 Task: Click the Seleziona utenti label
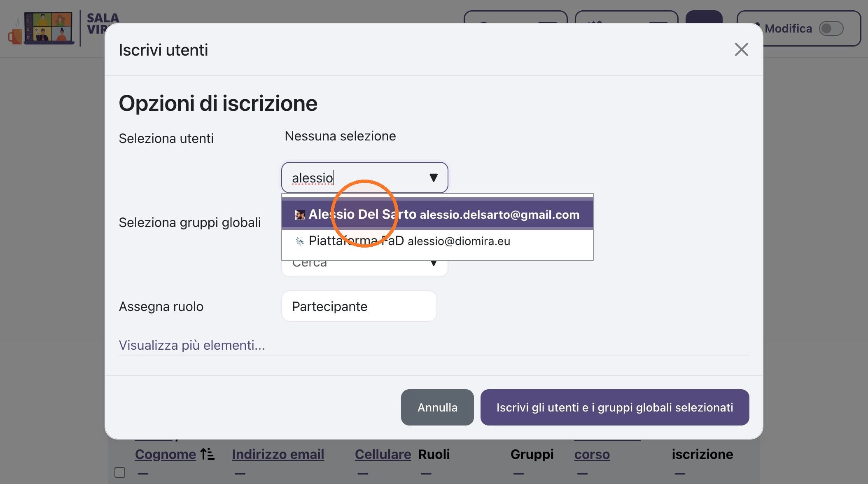166,138
